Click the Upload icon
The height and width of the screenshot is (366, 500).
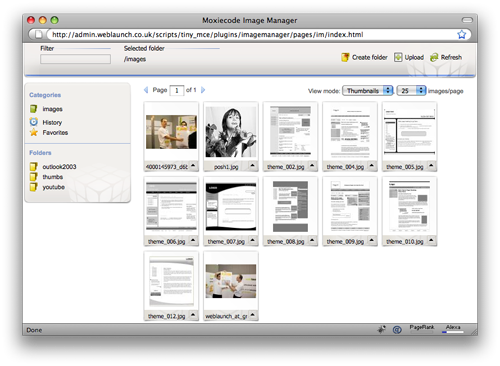tap(398, 57)
